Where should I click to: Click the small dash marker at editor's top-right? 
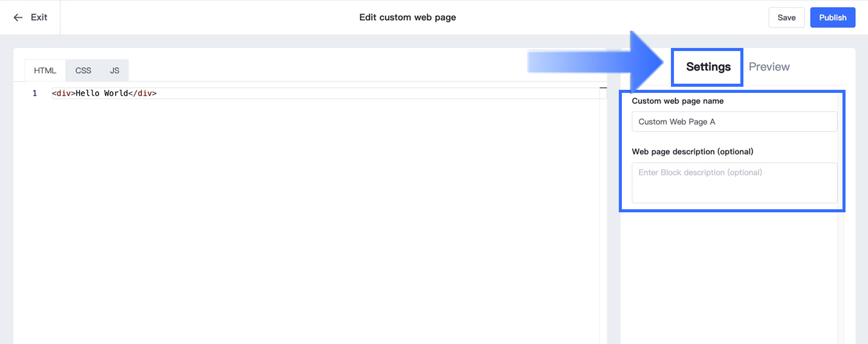point(603,88)
